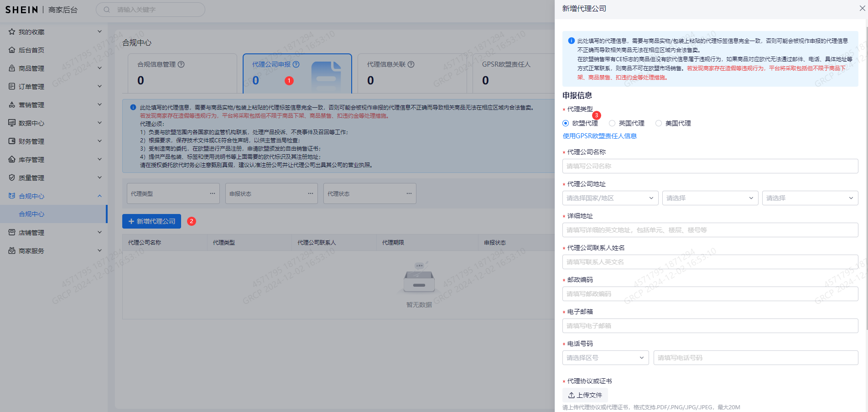The height and width of the screenshot is (412, 868).
Task: Expand 店铺管理 menu chevron
Action: click(x=99, y=232)
